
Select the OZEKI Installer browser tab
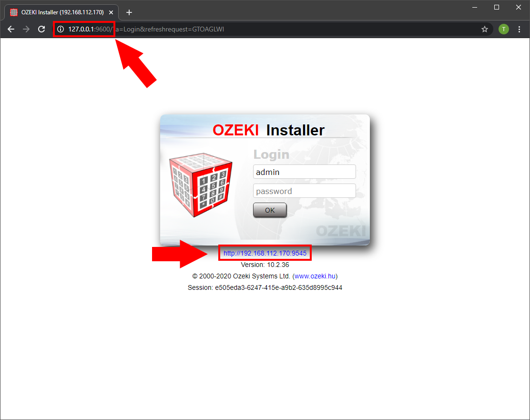(x=61, y=12)
